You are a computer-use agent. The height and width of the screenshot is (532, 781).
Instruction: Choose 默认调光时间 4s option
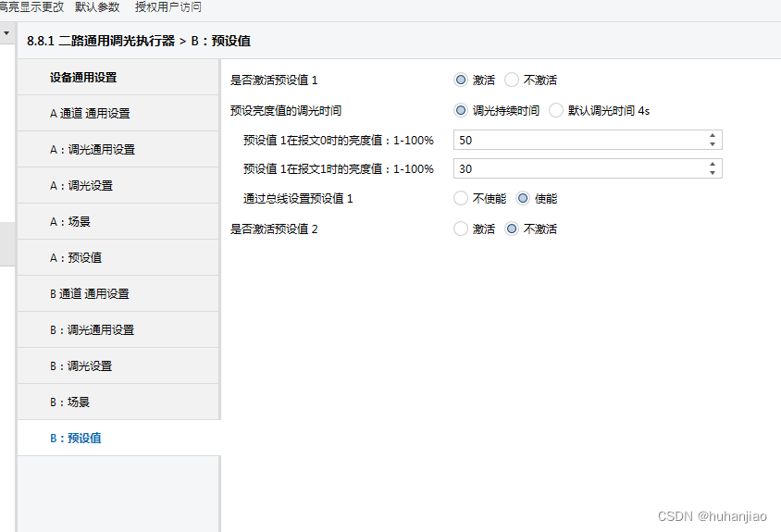pos(556,111)
